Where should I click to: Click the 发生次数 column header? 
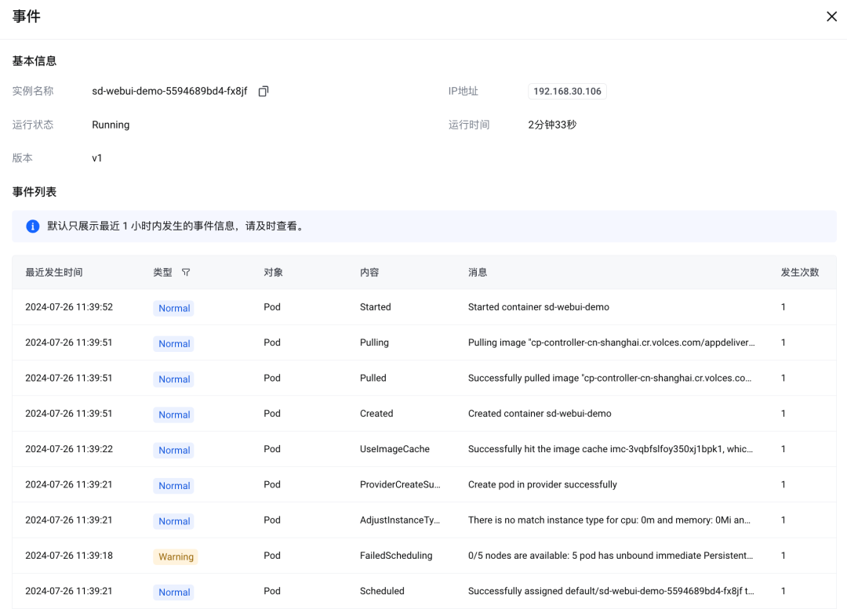[x=799, y=273]
